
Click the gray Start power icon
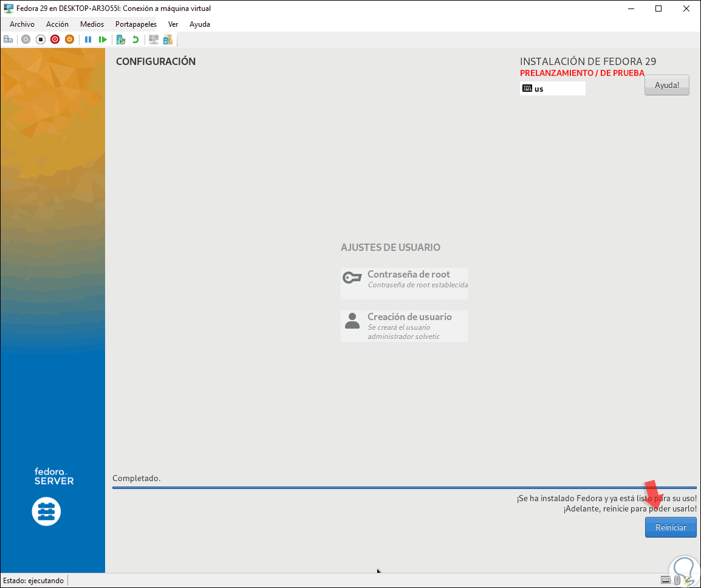(x=26, y=39)
